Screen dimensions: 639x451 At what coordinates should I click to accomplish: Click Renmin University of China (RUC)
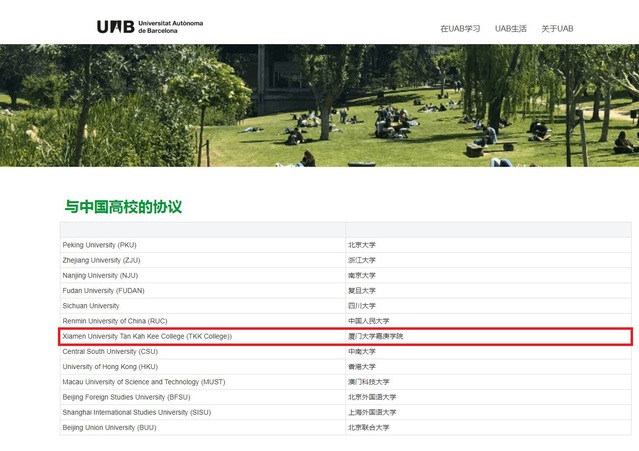(115, 321)
